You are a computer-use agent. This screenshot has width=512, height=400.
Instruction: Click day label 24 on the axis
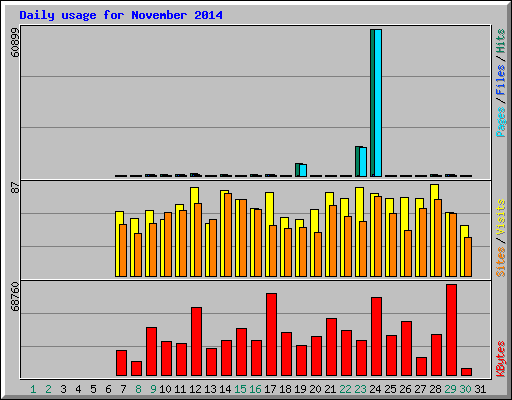point(375,389)
